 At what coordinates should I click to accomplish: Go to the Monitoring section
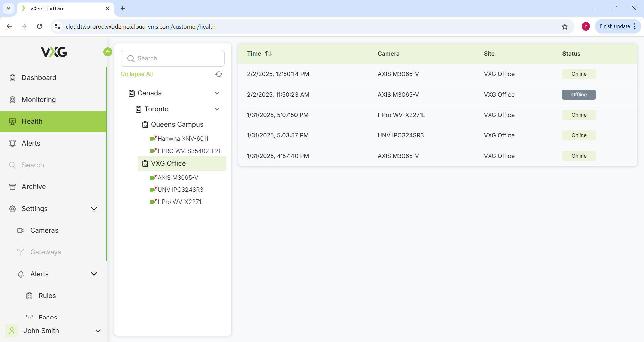[39, 100]
